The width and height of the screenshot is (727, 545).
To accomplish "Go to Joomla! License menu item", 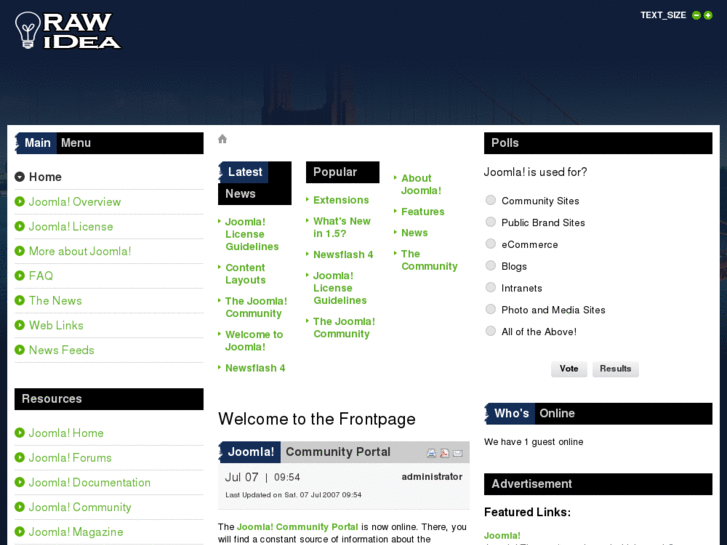I will pos(71,226).
